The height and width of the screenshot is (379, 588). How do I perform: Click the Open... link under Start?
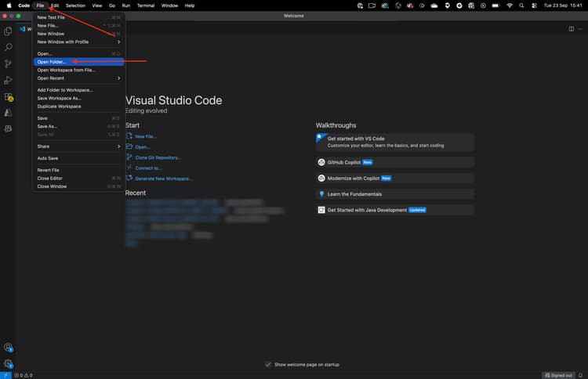(x=143, y=147)
